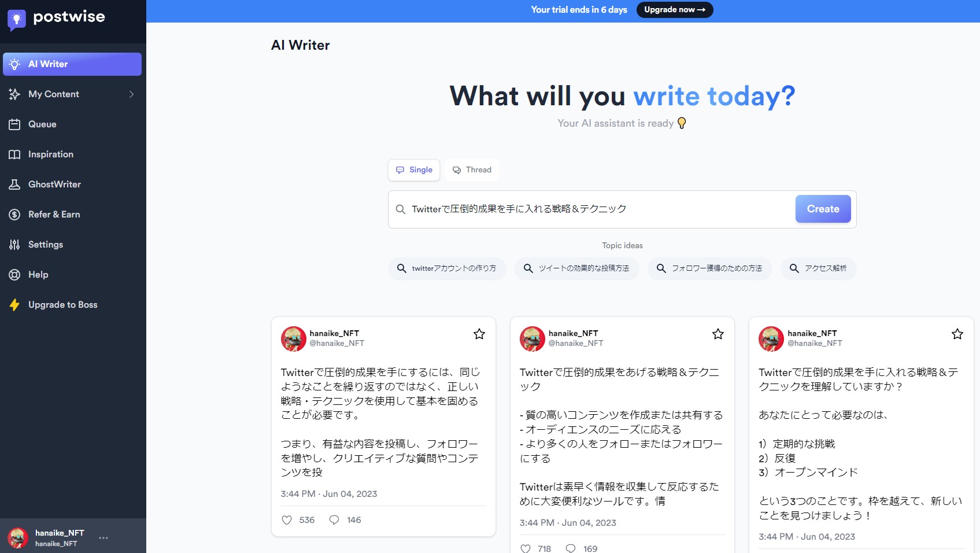
Task: Open the account options three-dots menu
Action: click(103, 538)
